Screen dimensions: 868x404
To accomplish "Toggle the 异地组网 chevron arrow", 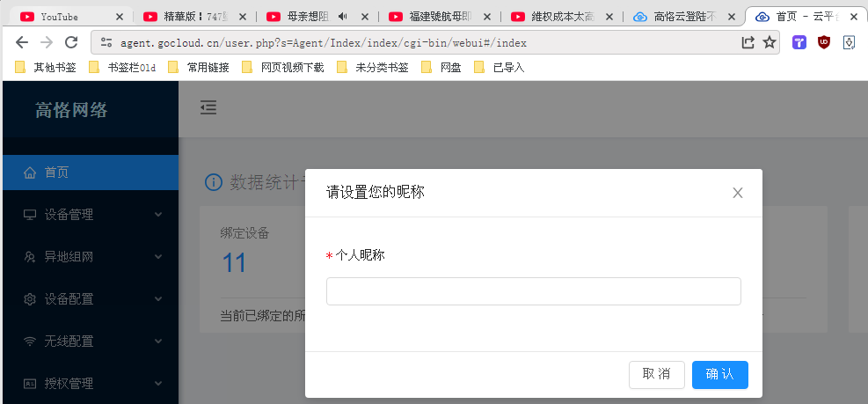I will click(x=158, y=257).
